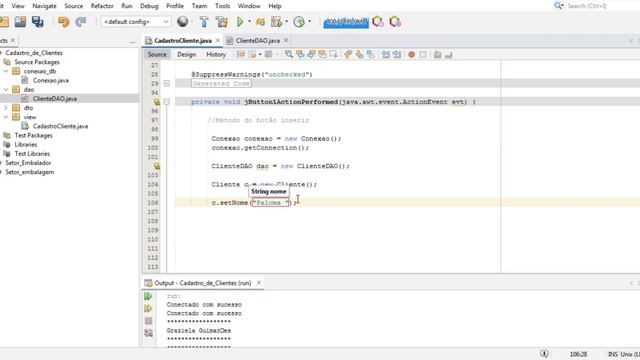
Task: Open the web browser globe icon
Action: (x=182, y=22)
